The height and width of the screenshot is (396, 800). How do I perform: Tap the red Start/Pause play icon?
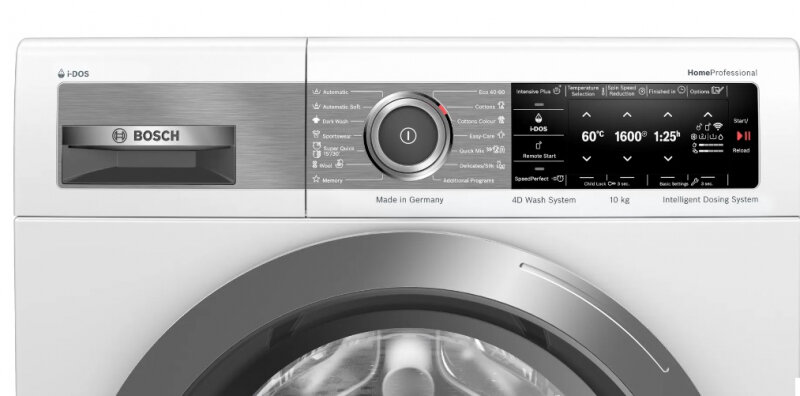[743, 136]
